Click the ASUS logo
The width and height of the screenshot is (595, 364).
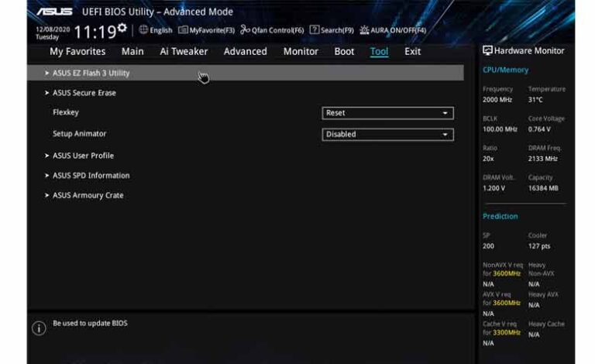pos(54,12)
